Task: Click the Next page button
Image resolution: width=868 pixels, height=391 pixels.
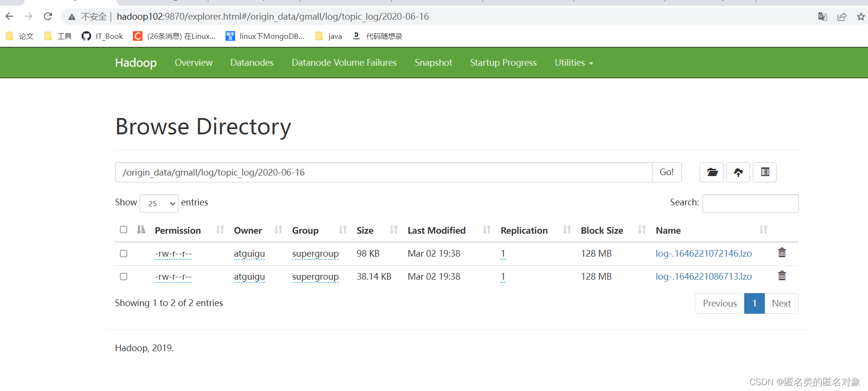Action: [781, 303]
